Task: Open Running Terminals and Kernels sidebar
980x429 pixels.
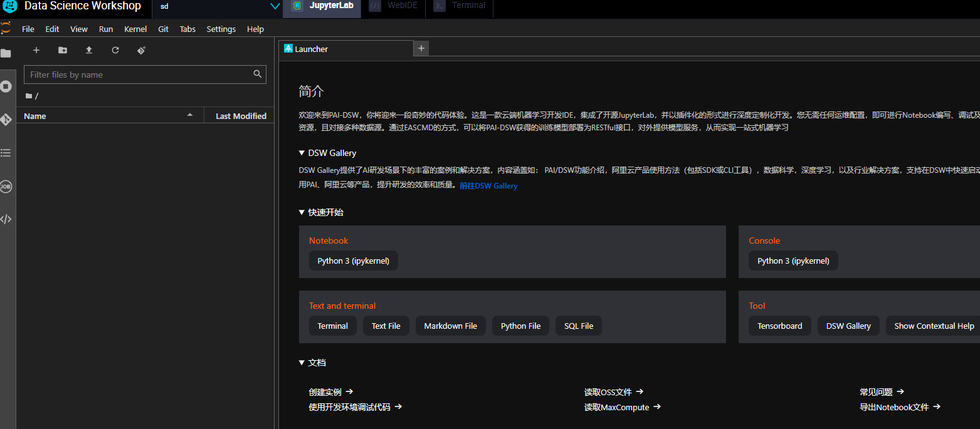Action: (6, 86)
